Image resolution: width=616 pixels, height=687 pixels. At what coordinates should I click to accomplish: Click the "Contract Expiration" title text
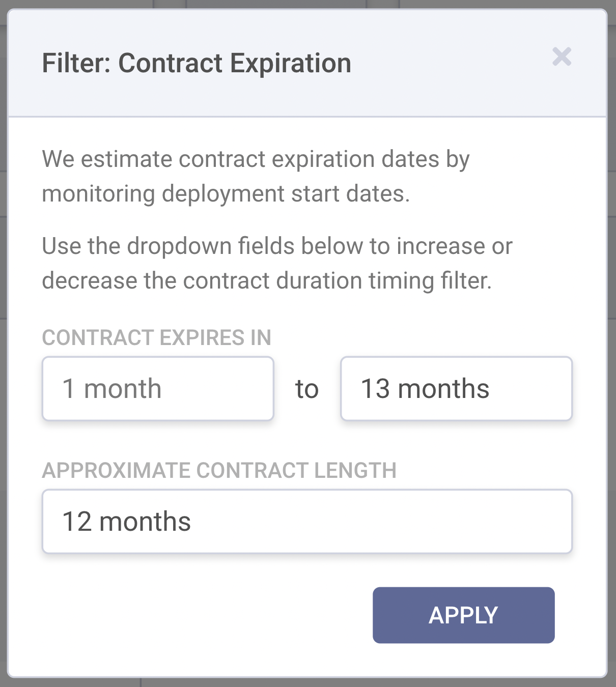point(235,64)
